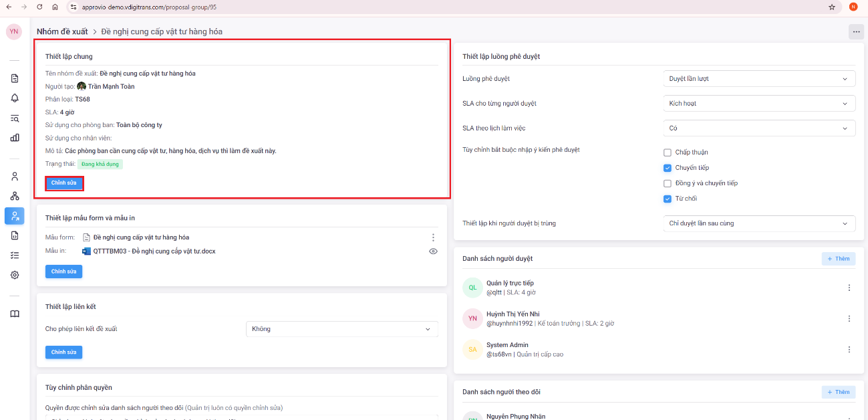Go to Nhóm đề xuất breadcrumb

coord(62,31)
